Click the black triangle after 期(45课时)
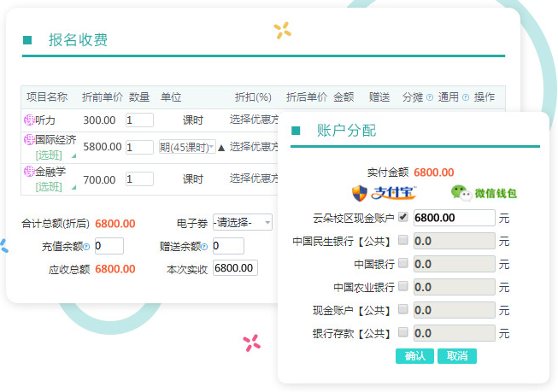 (221, 148)
